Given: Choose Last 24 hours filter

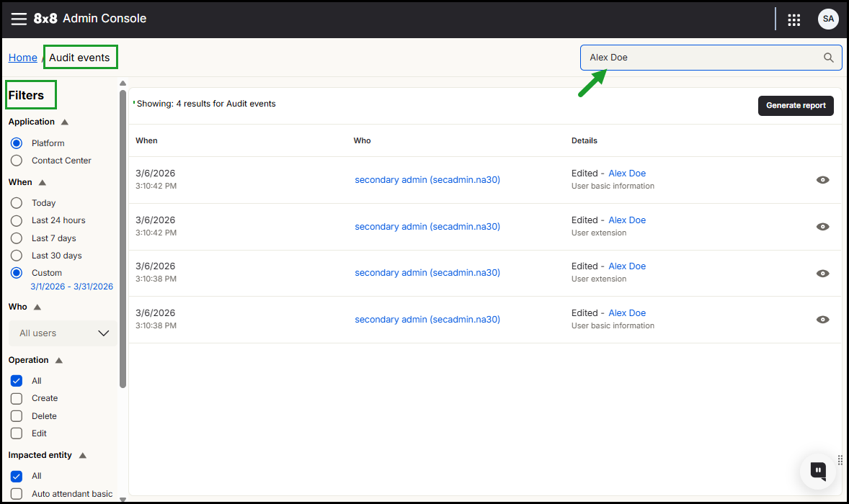Looking at the screenshot, I should tap(17, 220).
